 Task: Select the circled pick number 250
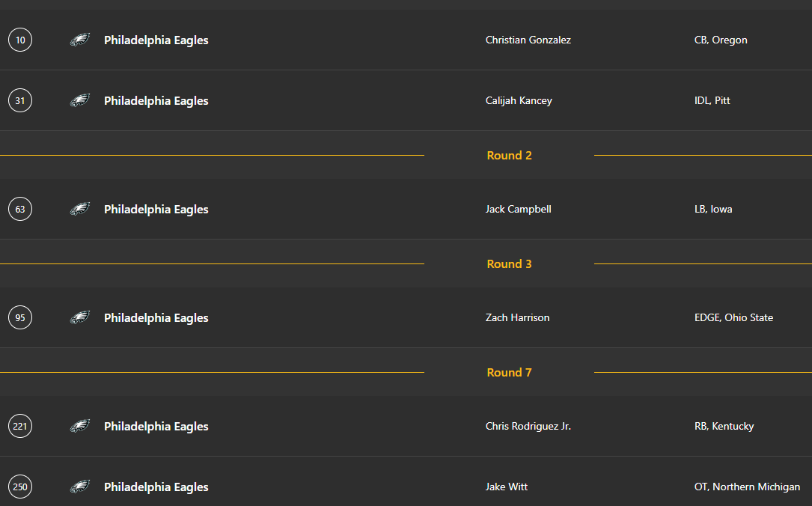pyautogui.click(x=20, y=487)
